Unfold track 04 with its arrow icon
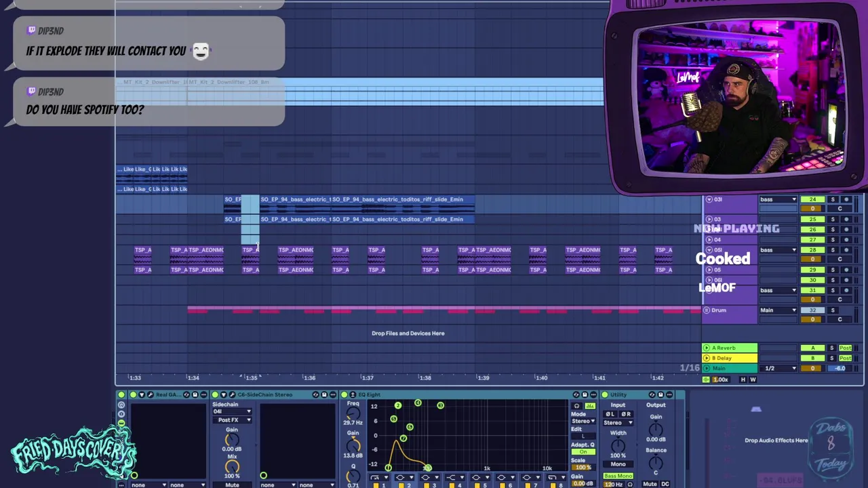Image resolution: width=868 pixels, height=488 pixels. tap(709, 239)
